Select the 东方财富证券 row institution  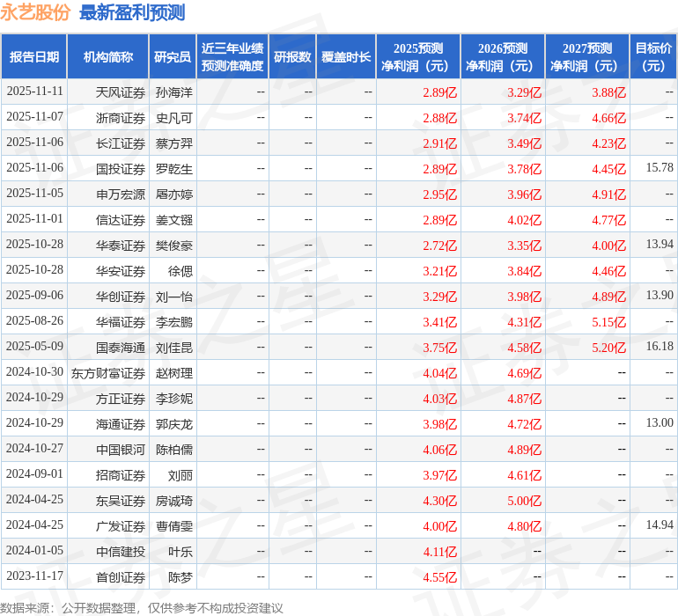tap(108, 372)
